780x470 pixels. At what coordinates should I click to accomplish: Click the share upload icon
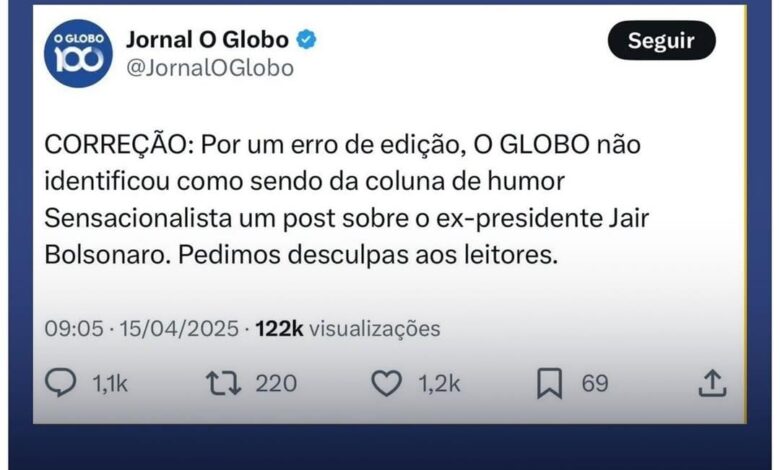click(x=711, y=383)
